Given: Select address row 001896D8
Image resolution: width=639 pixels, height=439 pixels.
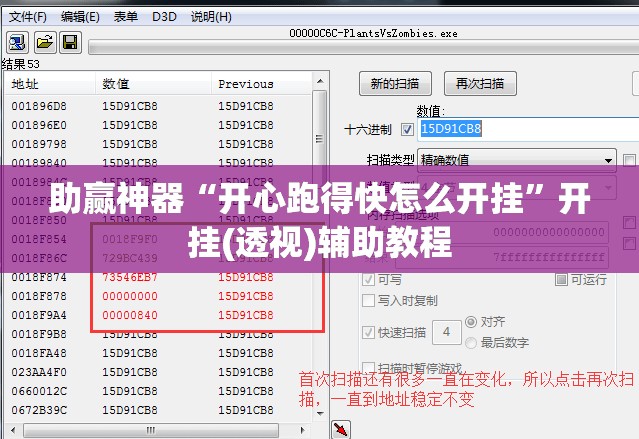Looking at the screenshot, I should coord(158,106).
